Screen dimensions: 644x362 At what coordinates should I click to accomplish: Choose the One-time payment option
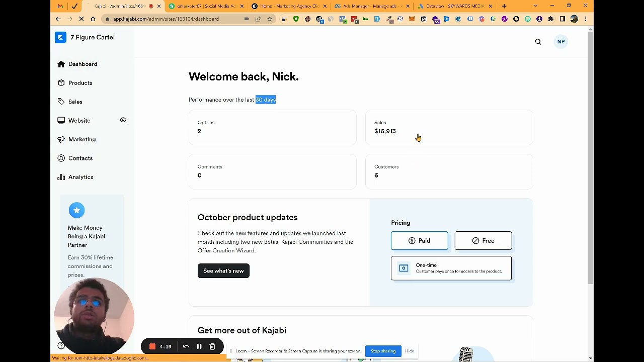pyautogui.click(x=451, y=268)
